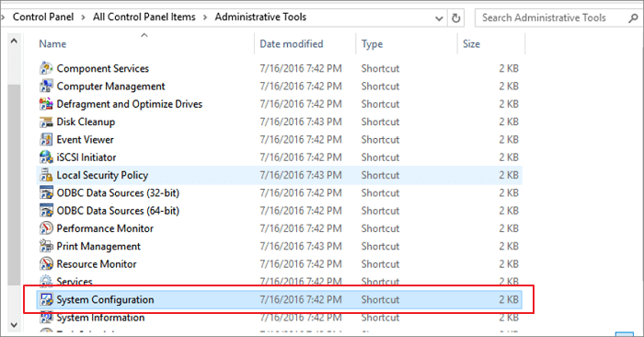The height and width of the screenshot is (337, 644).
Task: Open the address bar history dropdown
Action: point(439,18)
